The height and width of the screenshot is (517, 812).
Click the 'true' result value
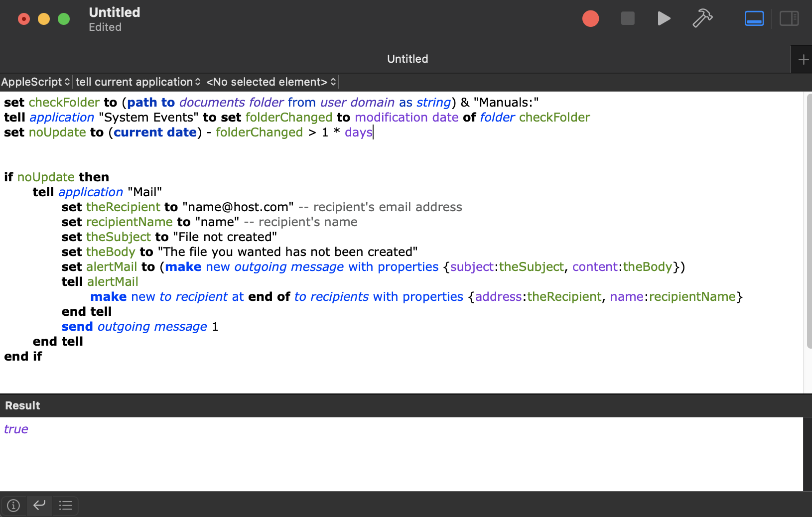click(x=16, y=429)
